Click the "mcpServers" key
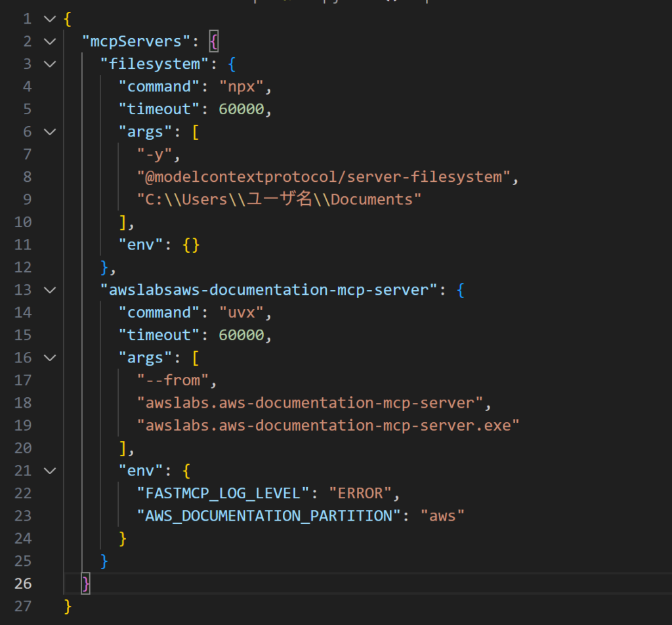Screen dimensions: 672x625 136,41
